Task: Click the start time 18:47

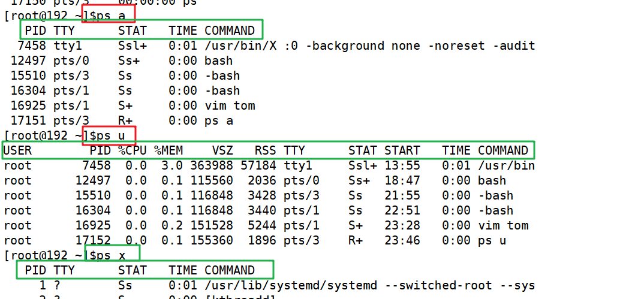Action: coord(402,180)
